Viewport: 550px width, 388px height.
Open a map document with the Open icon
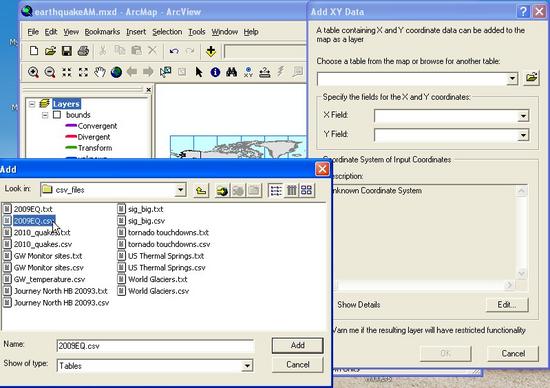[x=50, y=51]
